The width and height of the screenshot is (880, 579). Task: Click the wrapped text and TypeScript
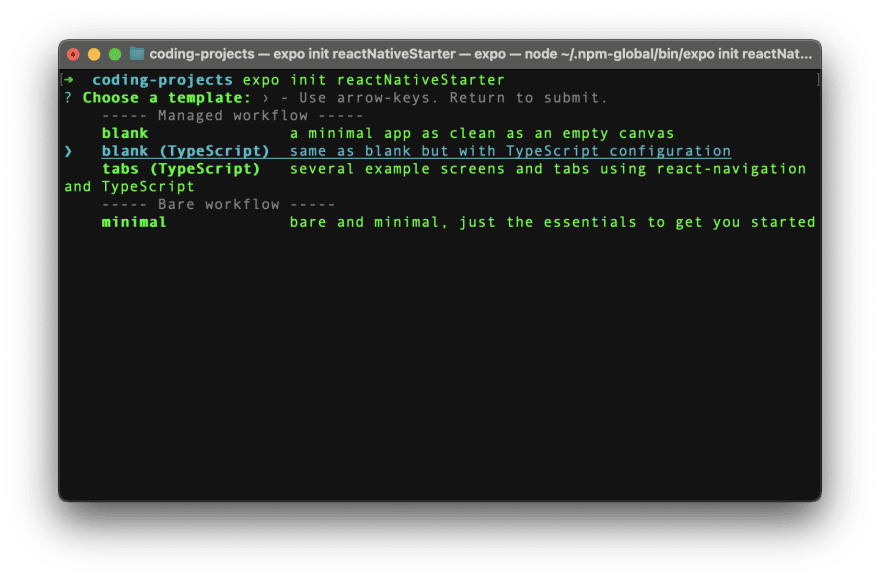click(x=129, y=187)
